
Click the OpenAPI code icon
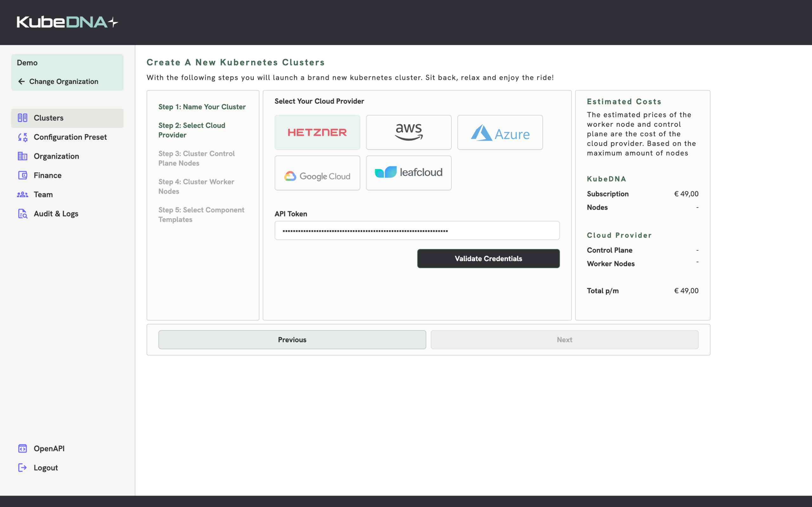pyautogui.click(x=23, y=449)
